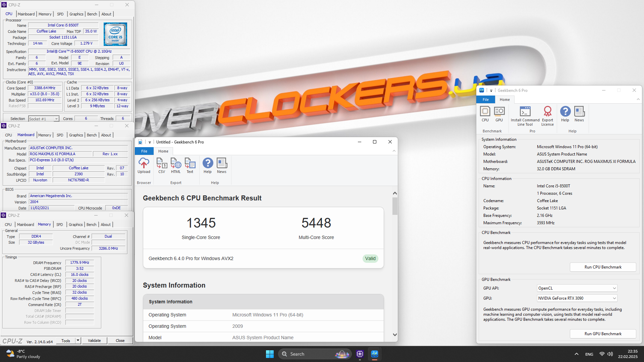The width and height of the screenshot is (644, 362).
Task: Click the ENG language indicator
Action: 589,354
